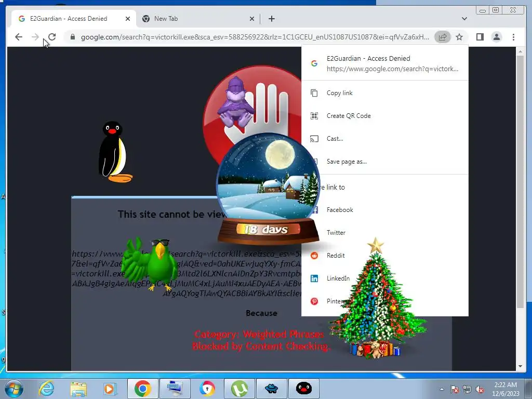Click the network tray icon
The width and height of the screenshot is (532, 399).
point(467,389)
